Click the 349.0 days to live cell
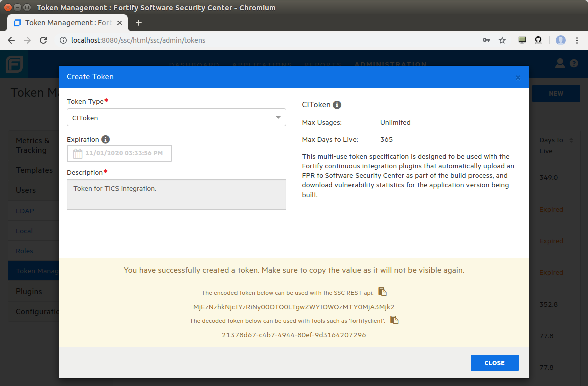 [x=549, y=177]
